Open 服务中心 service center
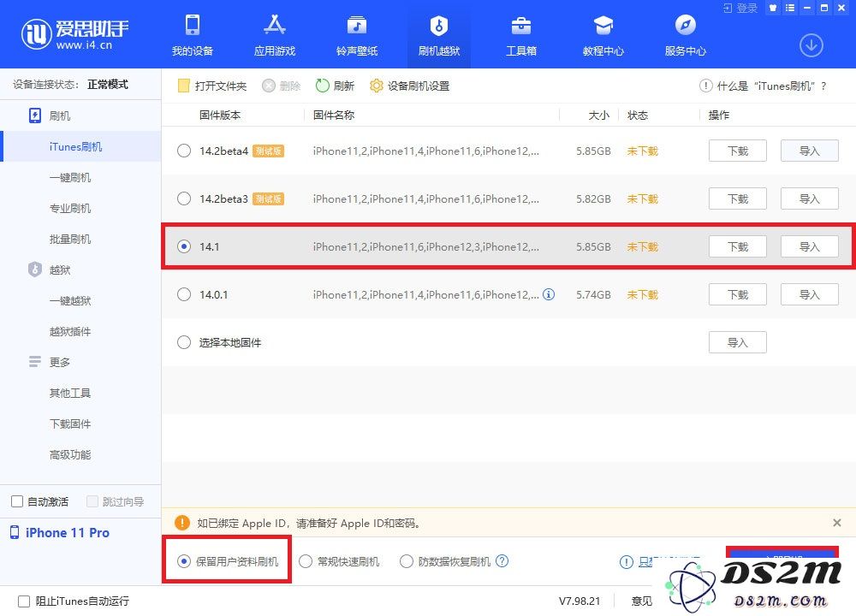The height and width of the screenshot is (616, 856). point(685,36)
